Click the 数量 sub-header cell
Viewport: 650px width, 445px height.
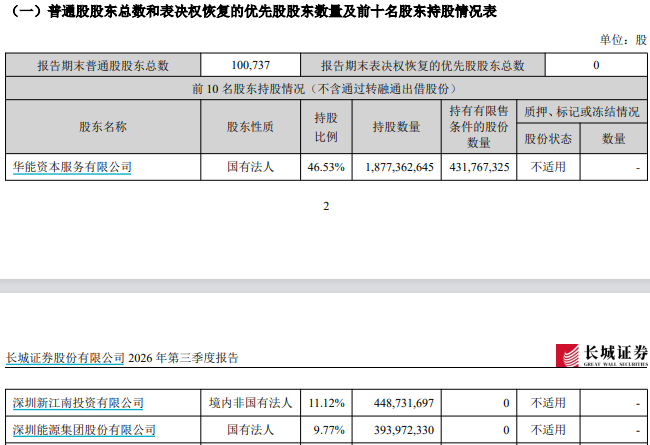(614, 139)
